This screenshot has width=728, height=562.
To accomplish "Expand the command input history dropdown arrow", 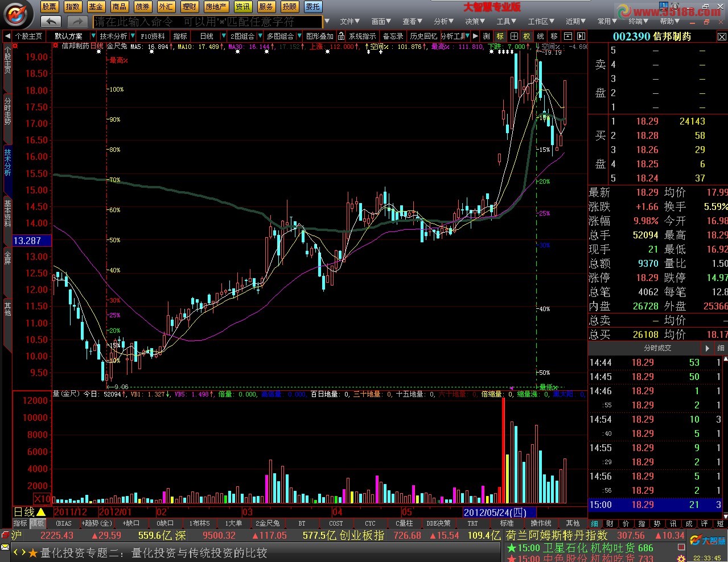I will click(x=326, y=22).
